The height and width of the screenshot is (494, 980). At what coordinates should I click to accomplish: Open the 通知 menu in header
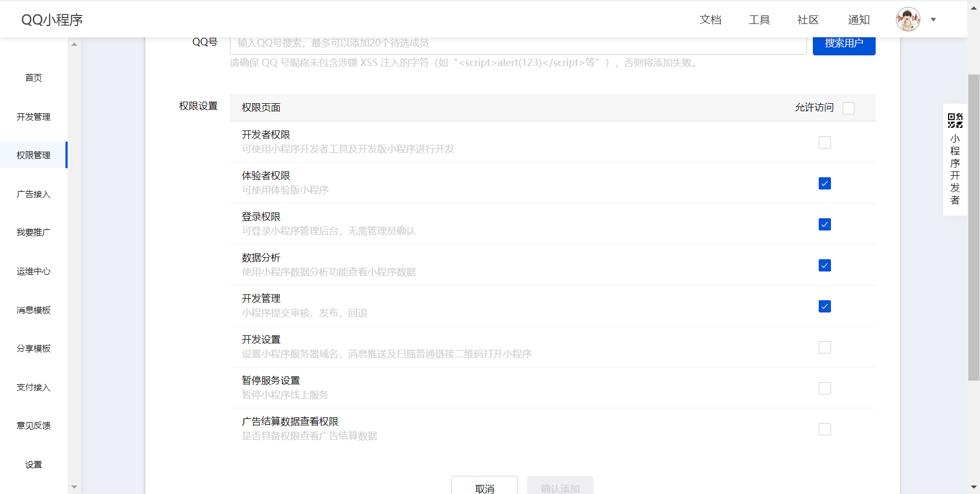[859, 20]
